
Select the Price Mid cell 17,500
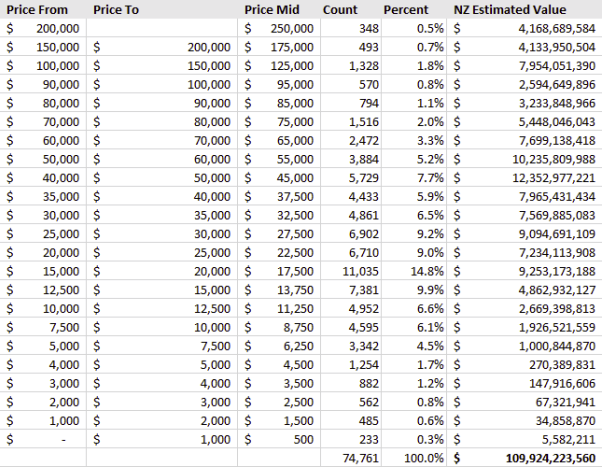coord(279,271)
